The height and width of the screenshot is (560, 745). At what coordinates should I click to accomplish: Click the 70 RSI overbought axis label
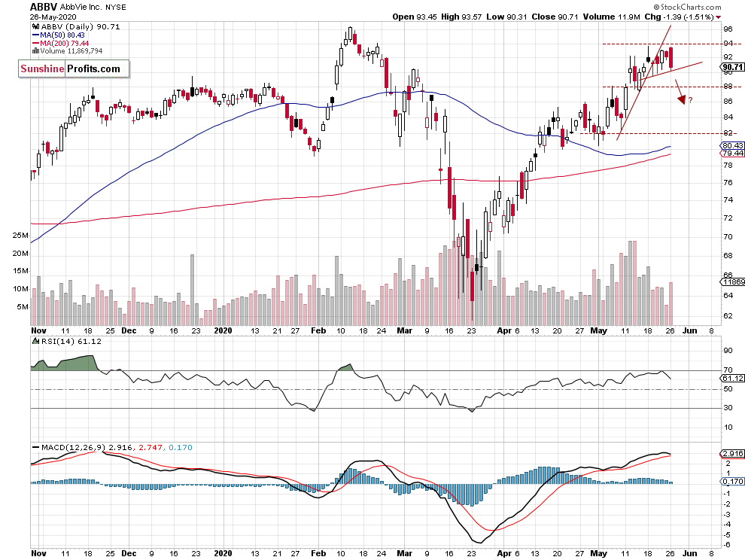728,370
